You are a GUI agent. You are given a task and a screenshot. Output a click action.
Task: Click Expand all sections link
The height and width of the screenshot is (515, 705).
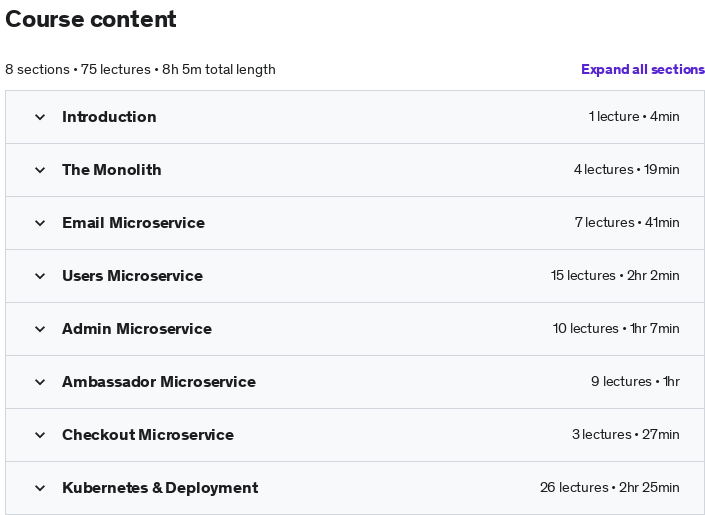point(643,69)
